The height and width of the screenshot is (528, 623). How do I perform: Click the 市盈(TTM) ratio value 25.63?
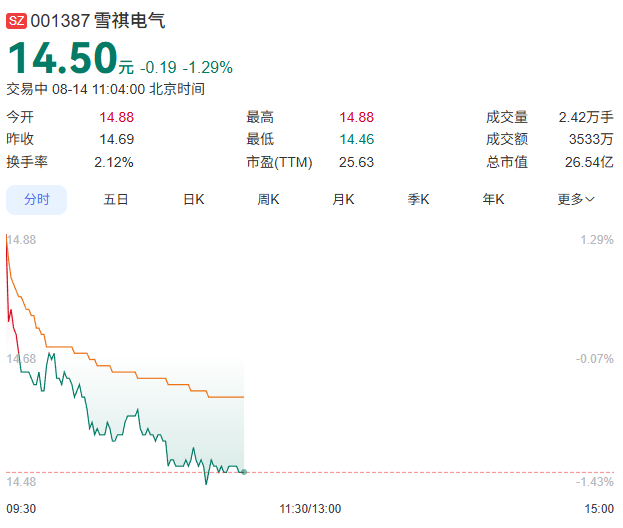[356, 162]
